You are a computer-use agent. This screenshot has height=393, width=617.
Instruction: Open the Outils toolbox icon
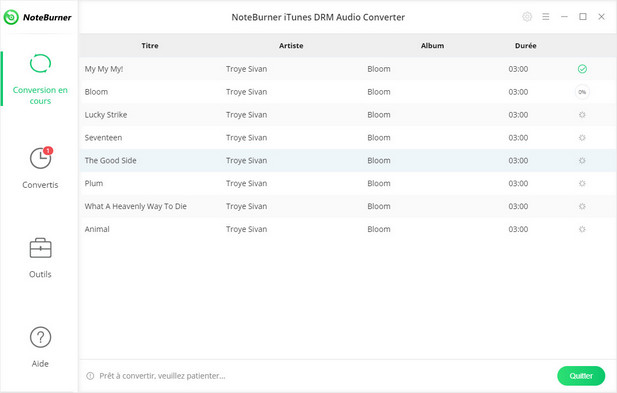[x=41, y=248]
